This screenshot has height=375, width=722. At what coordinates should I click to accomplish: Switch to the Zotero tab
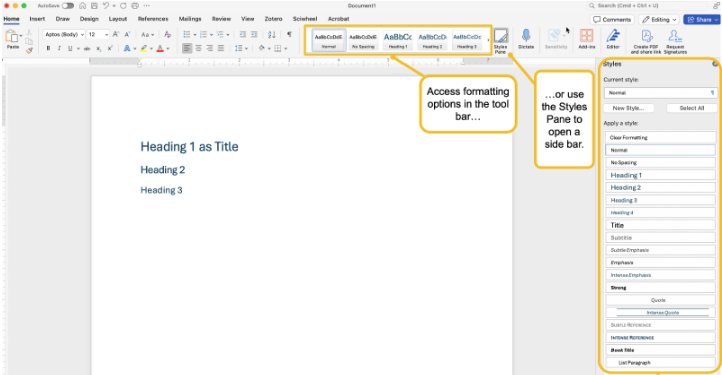coord(274,19)
